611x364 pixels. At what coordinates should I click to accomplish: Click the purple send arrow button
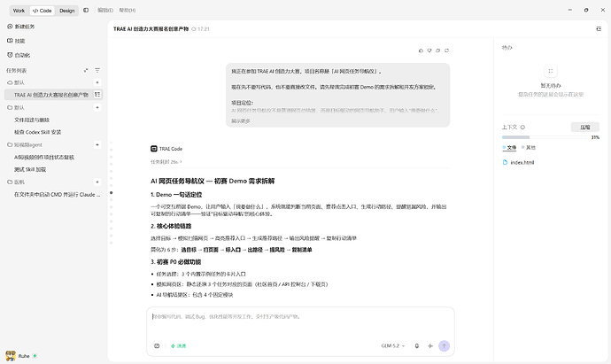[x=444, y=345]
